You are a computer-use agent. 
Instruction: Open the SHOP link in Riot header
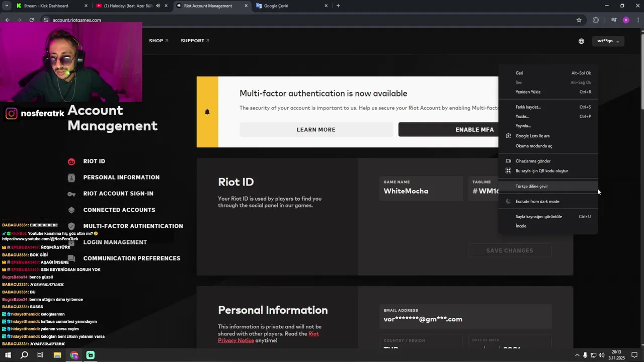(x=158, y=41)
